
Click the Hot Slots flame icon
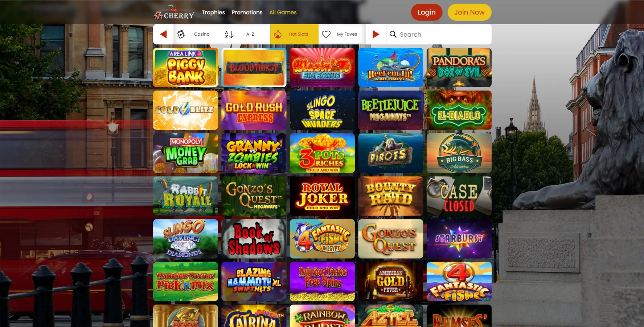pyautogui.click(x=278, y=34)
